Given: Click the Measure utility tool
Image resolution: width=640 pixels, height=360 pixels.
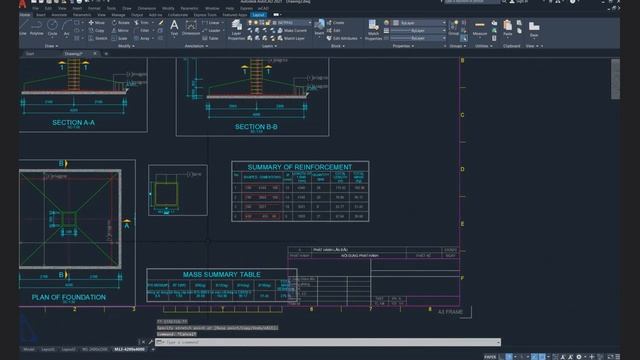Looking at the screenshot, I should (x=480, y=29).
